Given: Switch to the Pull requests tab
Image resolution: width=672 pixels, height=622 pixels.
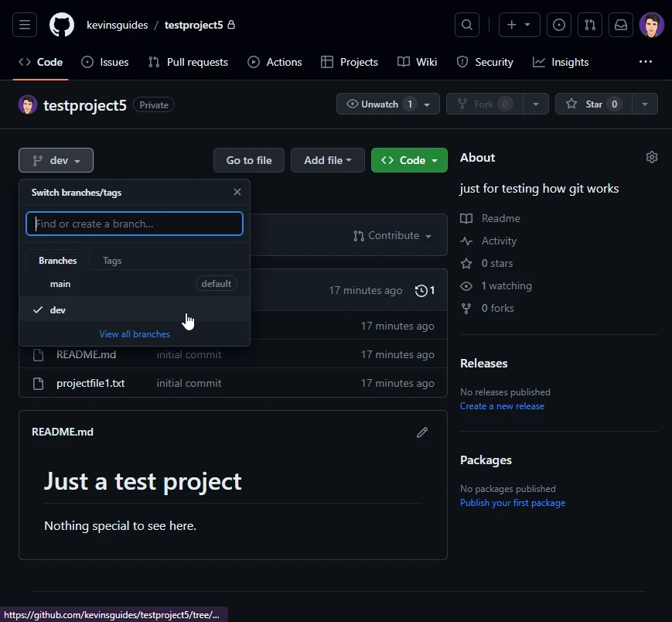Looking at the screenshot, I should 188,62.
